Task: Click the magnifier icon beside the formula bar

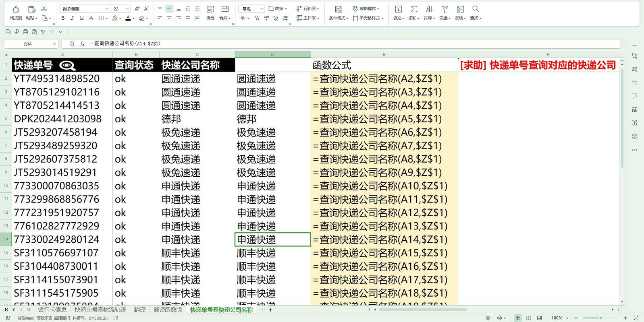Action: pos(72,44)
